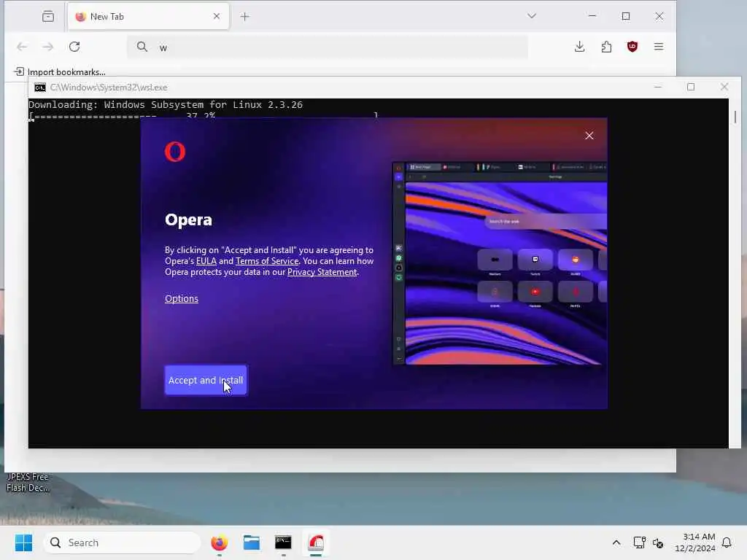Click the taskbar Search box
This screenshot has height=560, width=747.
coord(122,542)
